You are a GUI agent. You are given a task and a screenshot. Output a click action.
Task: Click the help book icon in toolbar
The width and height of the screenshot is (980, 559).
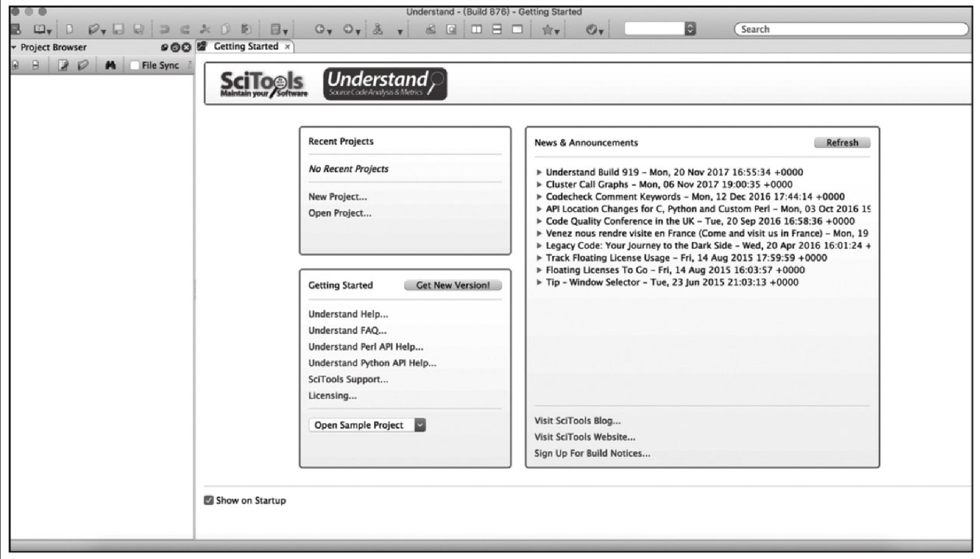pos(40,30)
